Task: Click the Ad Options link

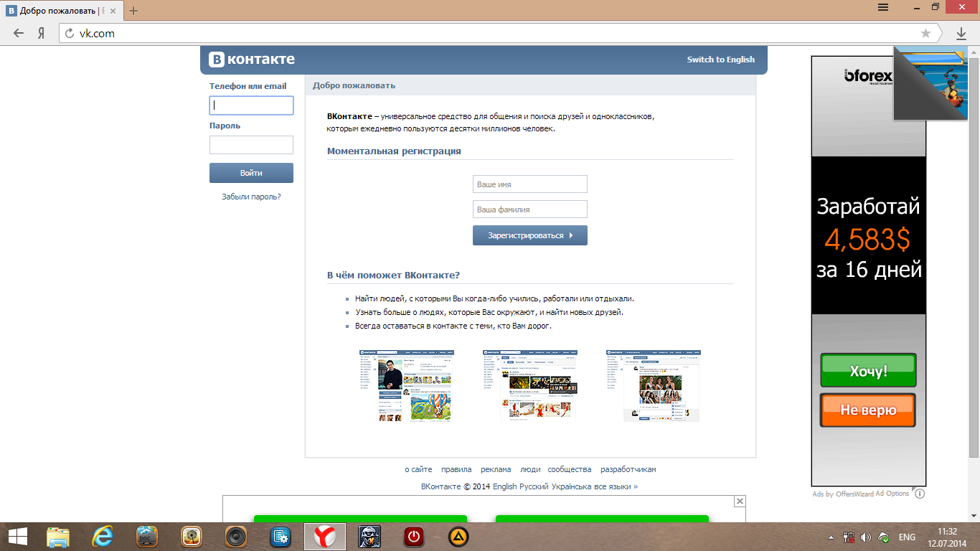Action: coord(892,494)
